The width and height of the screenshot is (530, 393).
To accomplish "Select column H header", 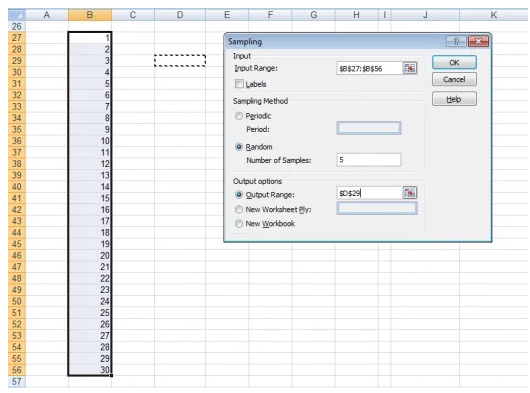I will (356, 15).
